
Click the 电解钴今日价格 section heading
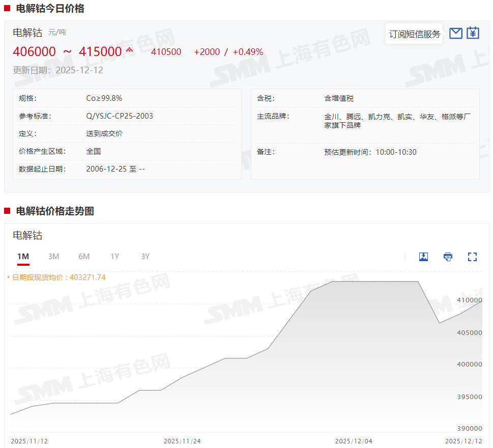point(50,9)
